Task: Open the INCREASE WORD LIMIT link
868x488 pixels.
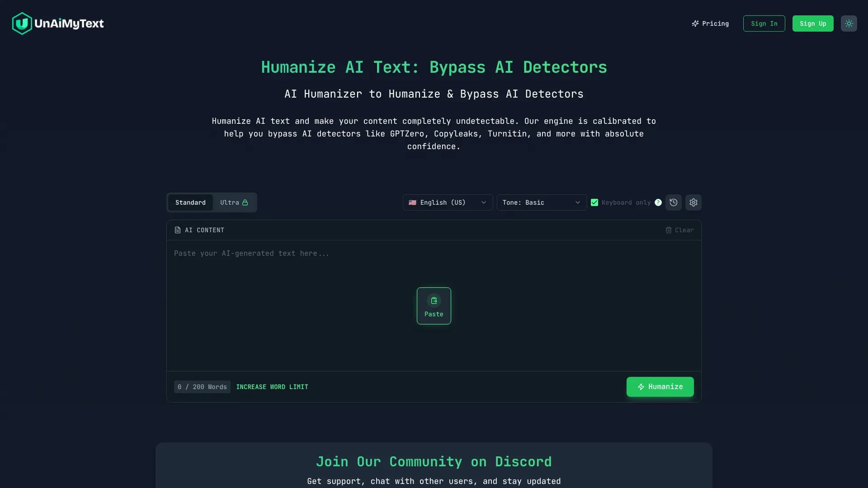Action: [272, 387]
